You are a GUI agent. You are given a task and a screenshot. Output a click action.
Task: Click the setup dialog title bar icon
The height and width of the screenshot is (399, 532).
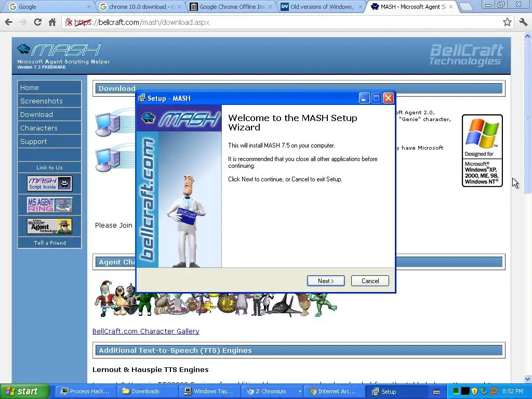[x=142, y=98]
